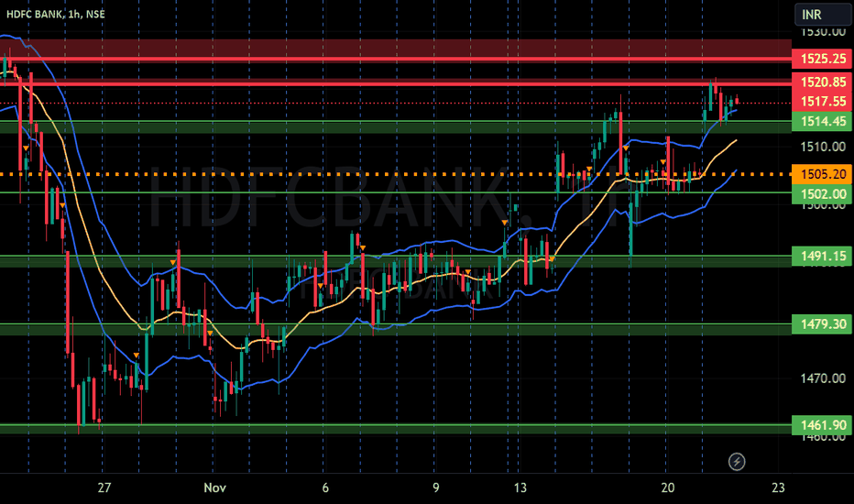The image size is (854, 504).
Task: Click the HDFC BANK, 1h, NSE chart title
Action: (56, 14)
